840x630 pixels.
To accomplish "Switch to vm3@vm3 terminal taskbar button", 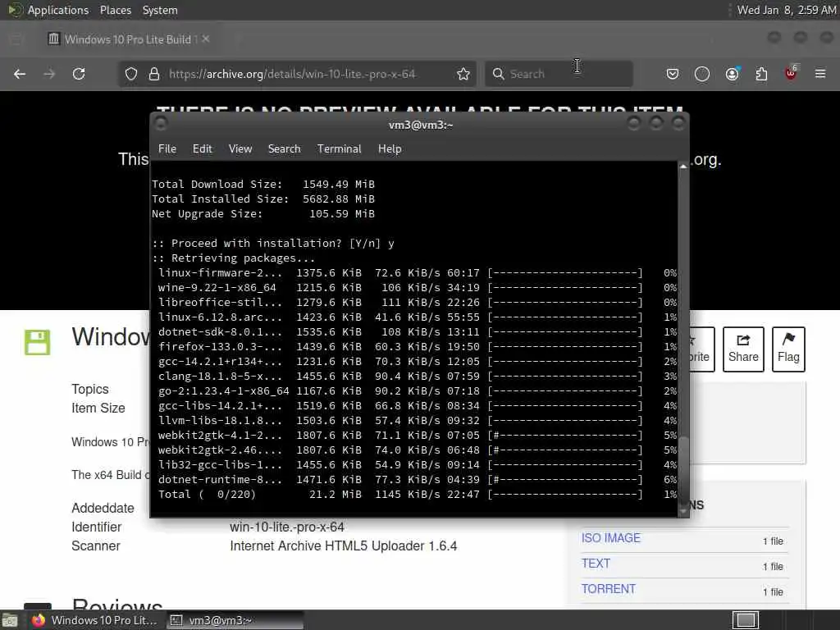I will [x=235, y=620].
